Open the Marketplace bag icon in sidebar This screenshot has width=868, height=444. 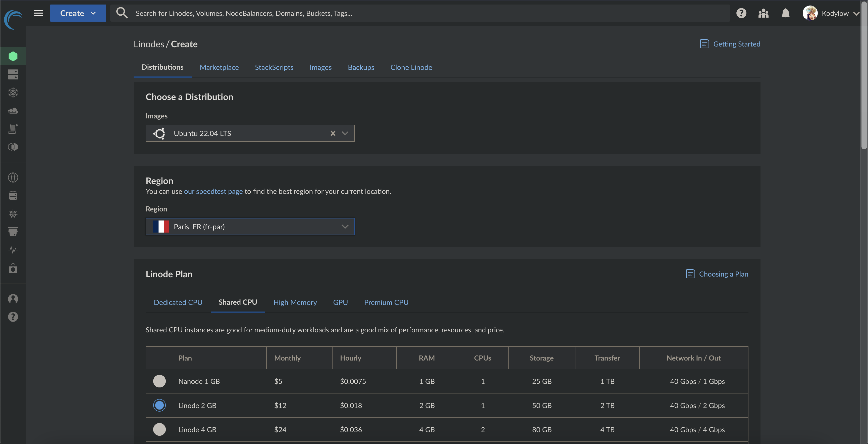tap(13, 268)
